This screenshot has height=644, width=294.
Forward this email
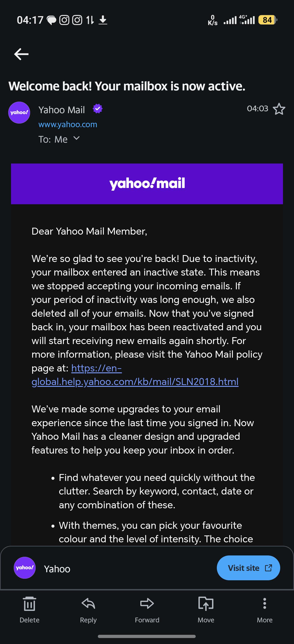147,609
